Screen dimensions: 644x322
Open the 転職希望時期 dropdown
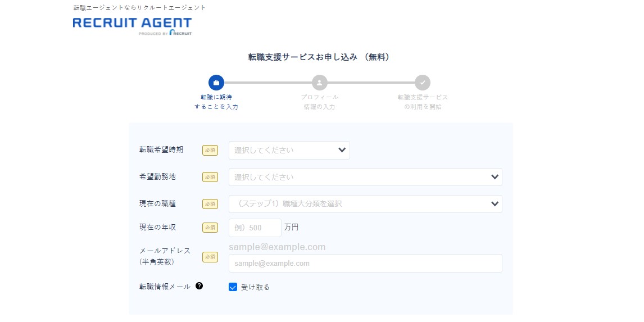pos(289,150)
